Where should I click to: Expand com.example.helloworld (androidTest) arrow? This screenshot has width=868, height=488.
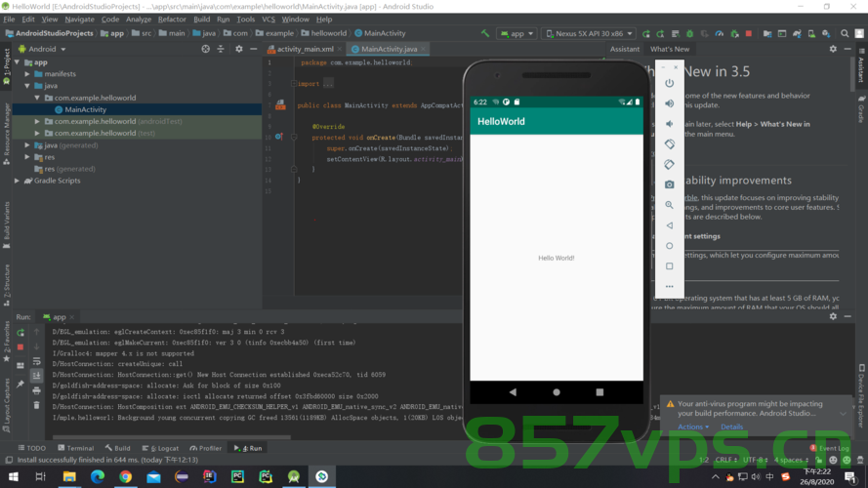click(37, 121)
